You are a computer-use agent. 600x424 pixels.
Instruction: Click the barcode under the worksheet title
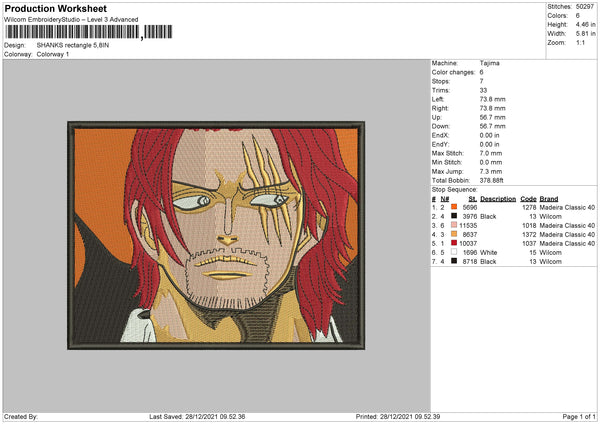click(89, 32)
